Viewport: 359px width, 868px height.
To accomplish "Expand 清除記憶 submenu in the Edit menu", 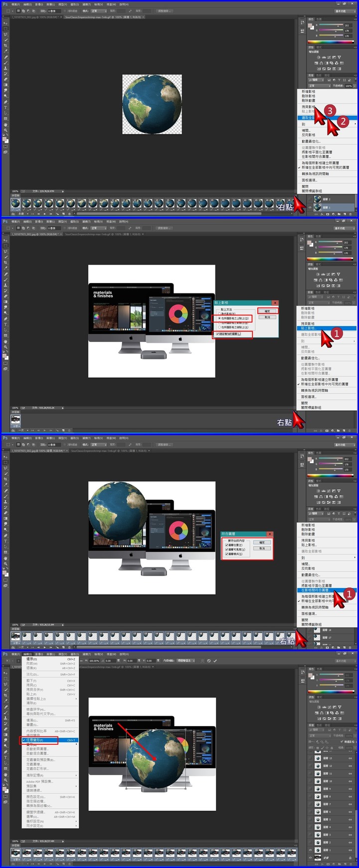I will [x=50, y=775].
